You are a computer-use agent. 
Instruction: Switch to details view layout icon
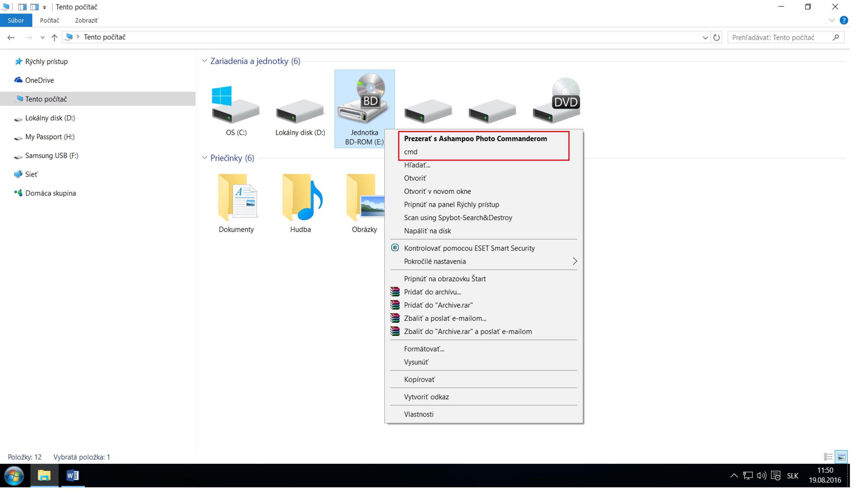point(828,457)
